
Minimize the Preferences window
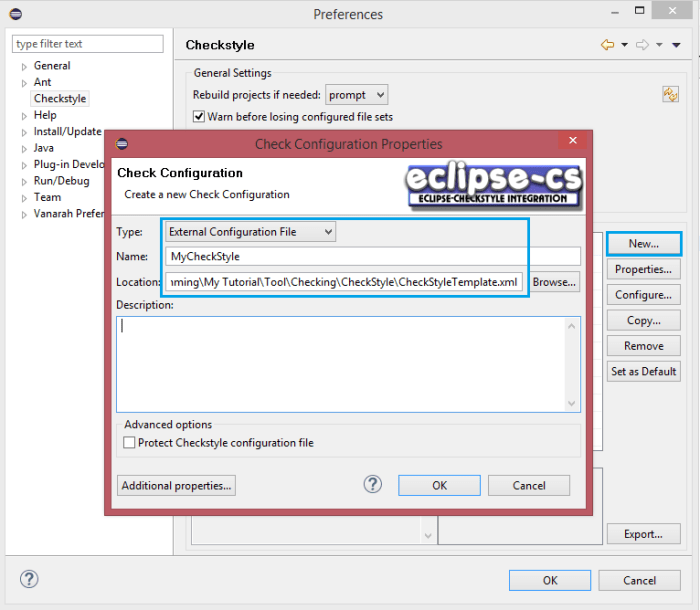coord(615,13)
